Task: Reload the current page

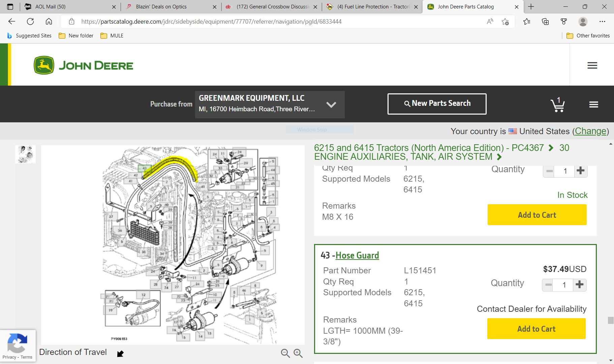Action: click(30, 22)
